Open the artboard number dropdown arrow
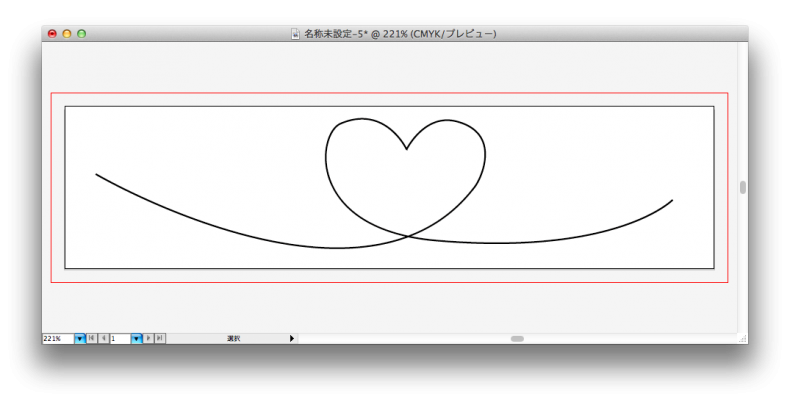This screenshot has width=790, height=402. (x=137, y=339)
